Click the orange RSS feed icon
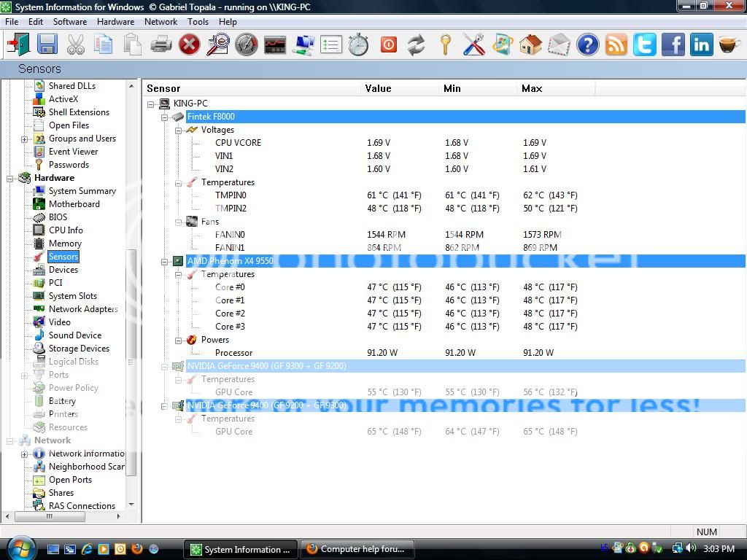 coord(616,44)
